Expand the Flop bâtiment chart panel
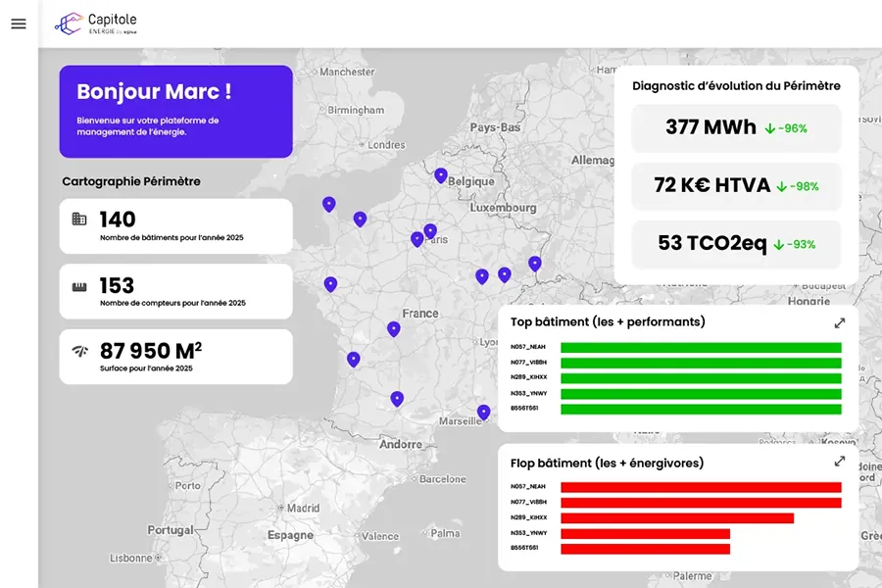The image size is (882, 588). click(839, 462)
